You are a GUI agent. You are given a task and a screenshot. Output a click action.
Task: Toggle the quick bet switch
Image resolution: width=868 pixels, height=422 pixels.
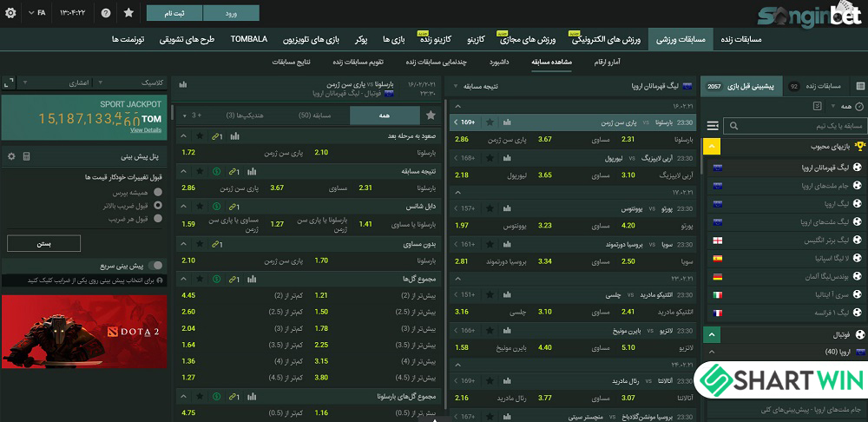pyautogui.click(x=155, y=266)
